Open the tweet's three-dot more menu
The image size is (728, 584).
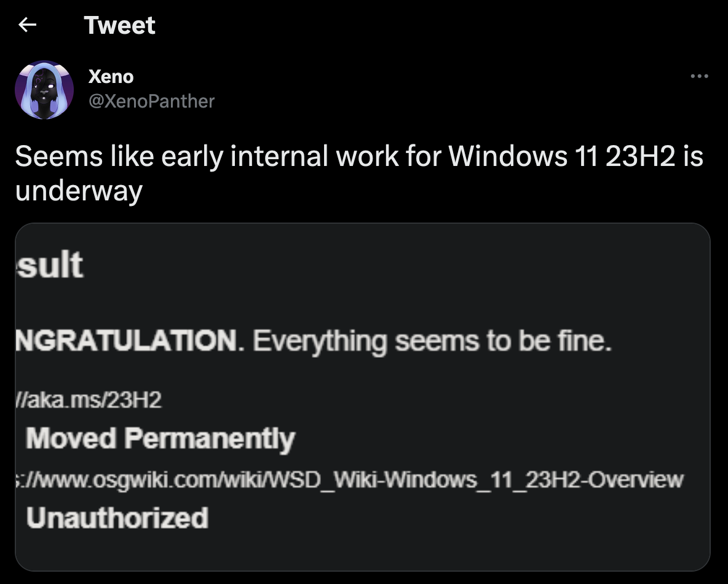699,77
